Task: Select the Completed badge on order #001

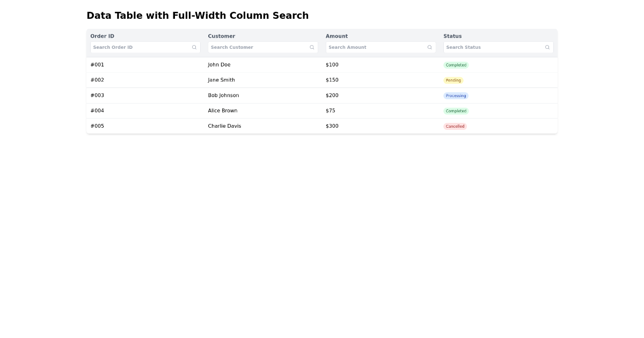Action: tap(456, 64)
